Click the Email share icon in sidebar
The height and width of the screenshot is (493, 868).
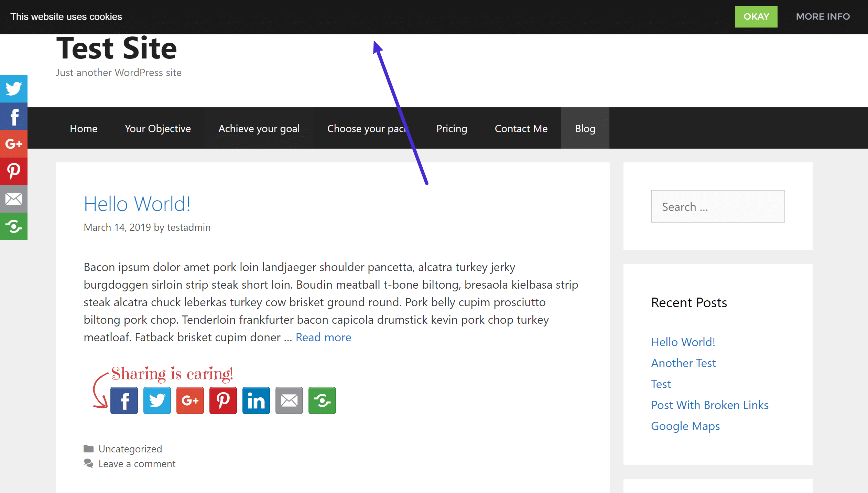[13, 199]
